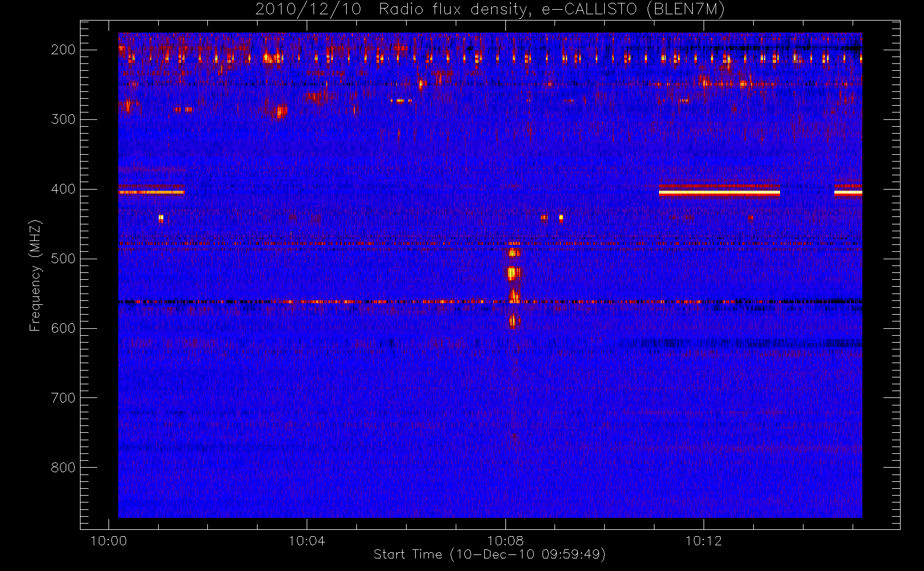Click the 600 frequency tick label
The image size is (924, 571).
[63, 328]
